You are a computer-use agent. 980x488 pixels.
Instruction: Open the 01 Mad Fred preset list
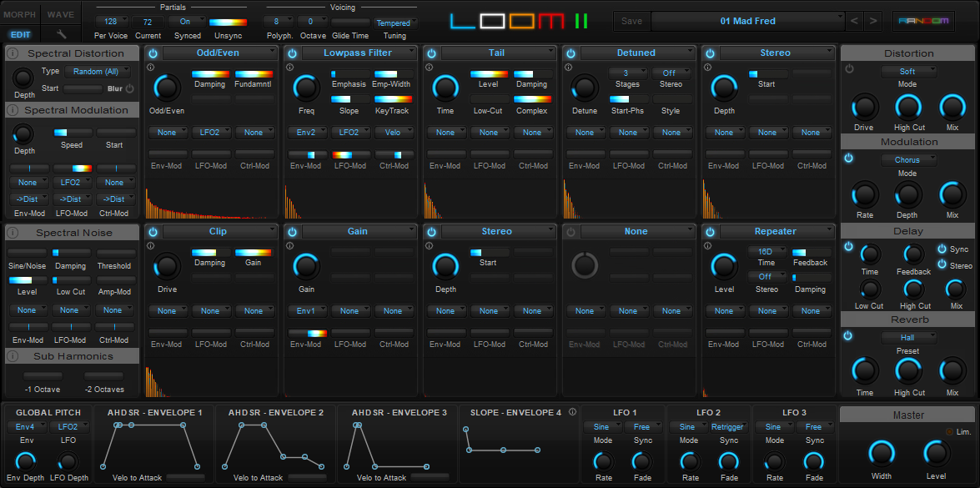point(746,20)
